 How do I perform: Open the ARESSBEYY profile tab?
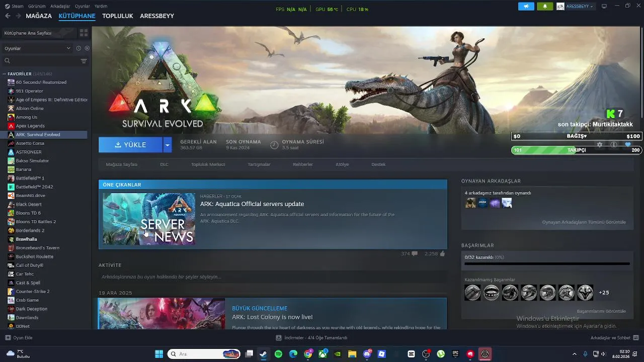[157, 16]
